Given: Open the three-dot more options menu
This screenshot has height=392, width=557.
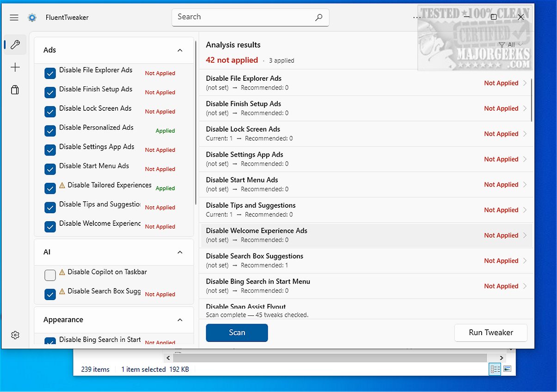Looking at the screenshot, I should click(x=417, y=18).
